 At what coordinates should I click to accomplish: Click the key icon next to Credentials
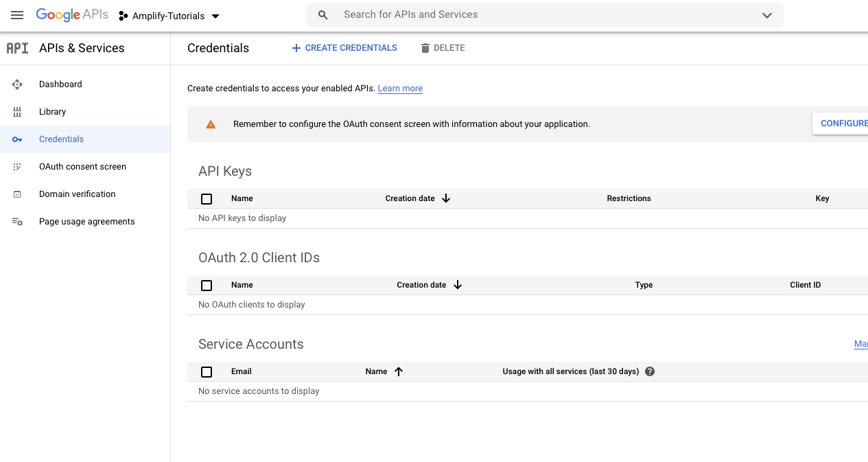pos(16,139)
